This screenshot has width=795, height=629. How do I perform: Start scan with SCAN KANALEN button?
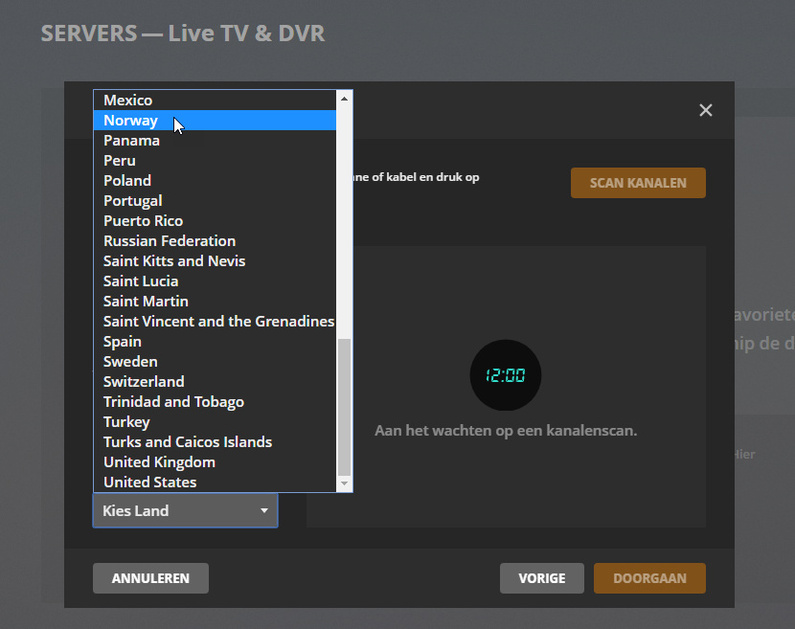[638, 183]
